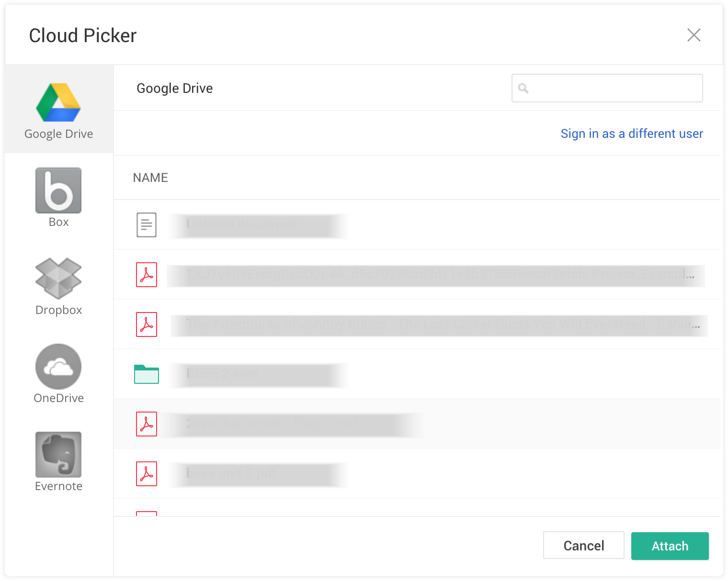Cancel the Cloud Picker dialog

[583, 546]
